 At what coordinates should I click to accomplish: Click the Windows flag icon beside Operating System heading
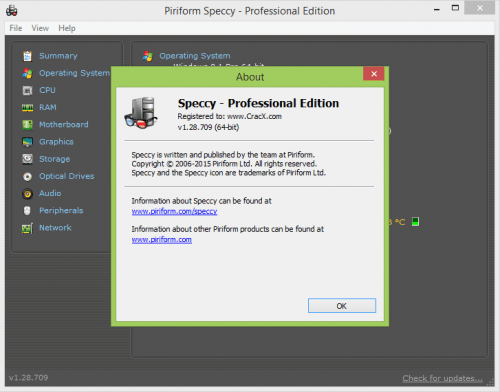[x=148, y=56]
